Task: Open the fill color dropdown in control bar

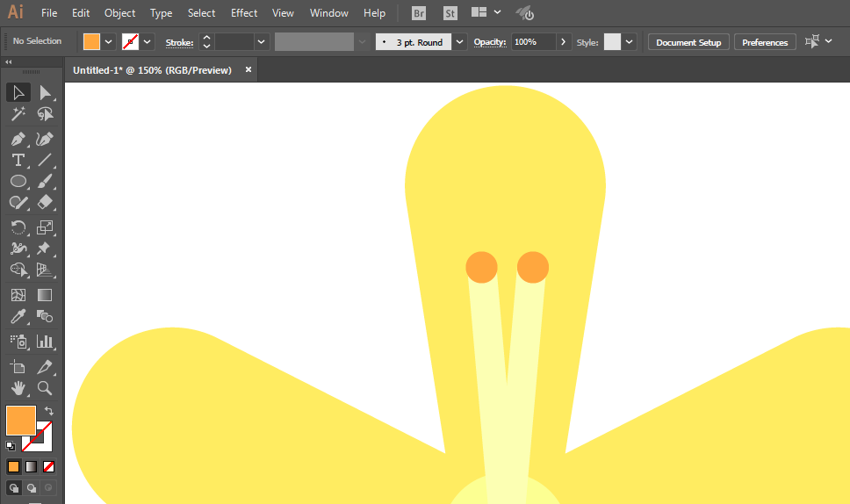Action: (108, 42)
